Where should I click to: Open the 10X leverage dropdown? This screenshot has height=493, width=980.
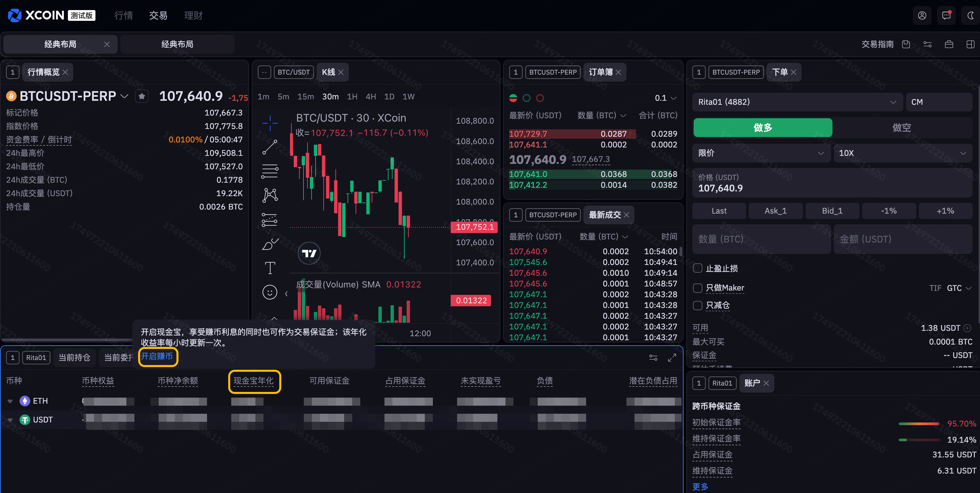902,153
